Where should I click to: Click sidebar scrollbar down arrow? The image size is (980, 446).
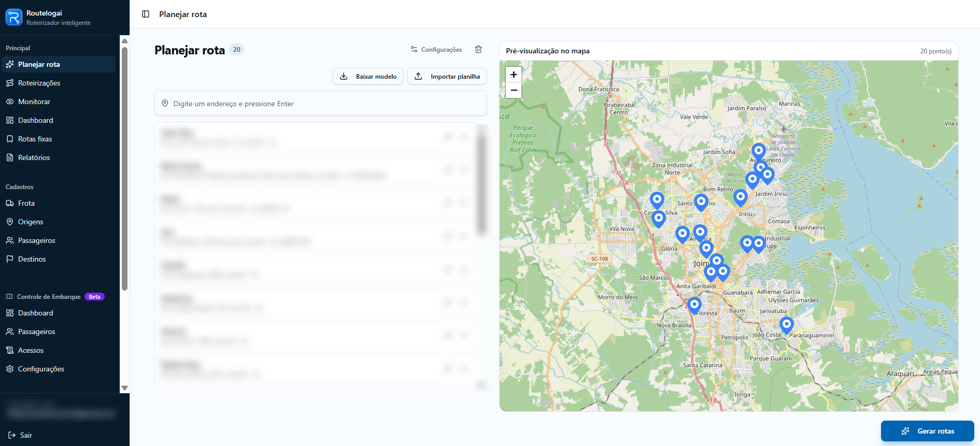click(124, 388)
